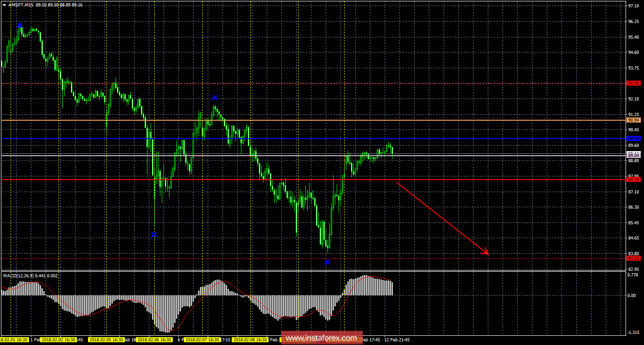Click the 2018.02.06 16:30 date label
The image size is (644, 345).
154,339
